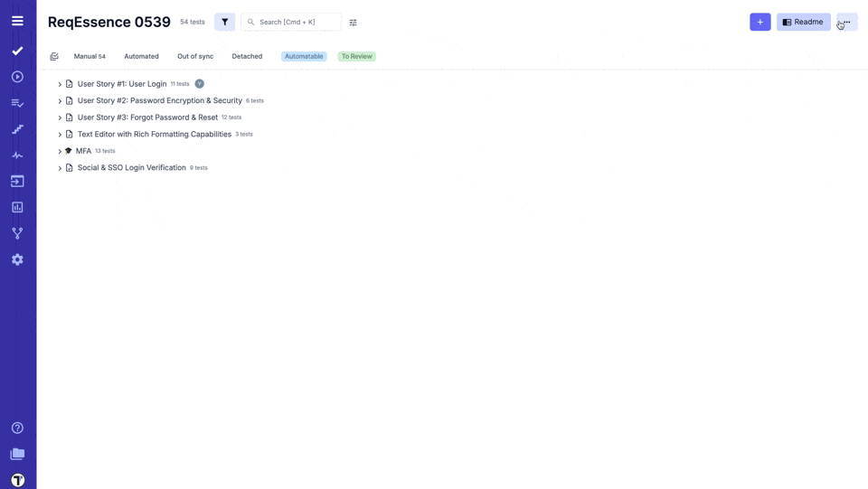Switch to the Out of sync tab
The image size is (868, 489).
point(195,56)
